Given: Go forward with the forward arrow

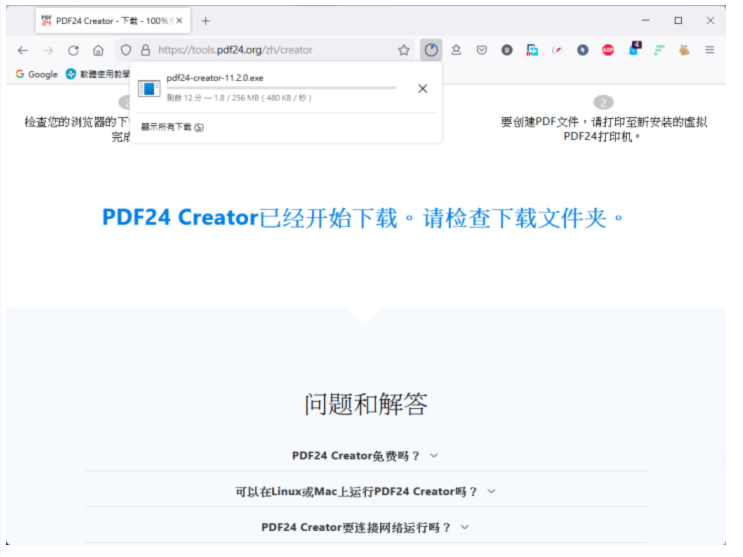Looking at the screenshot, I should pyautogui.click(x=48, y=50).
